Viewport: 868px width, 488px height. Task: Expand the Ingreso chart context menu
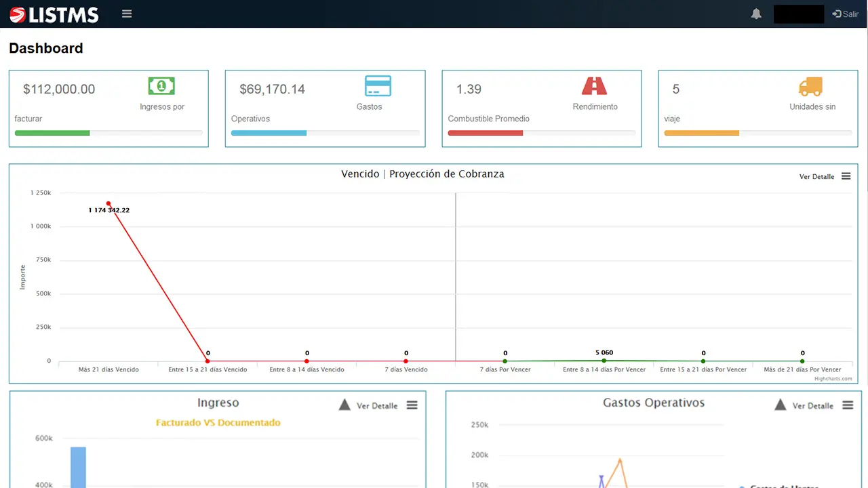[x=412, y=405]
